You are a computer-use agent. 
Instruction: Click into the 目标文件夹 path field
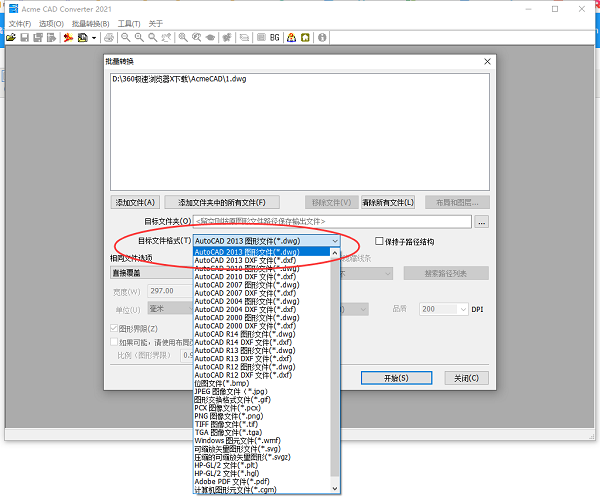[332, 222]
